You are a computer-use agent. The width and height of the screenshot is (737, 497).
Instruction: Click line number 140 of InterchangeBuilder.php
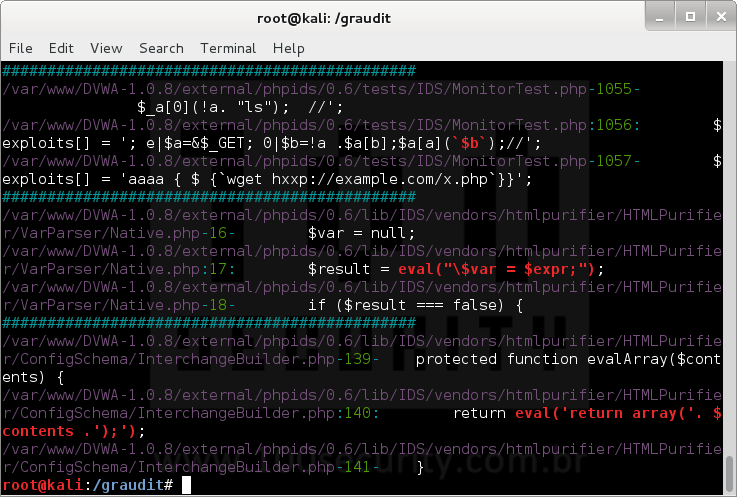357,413
